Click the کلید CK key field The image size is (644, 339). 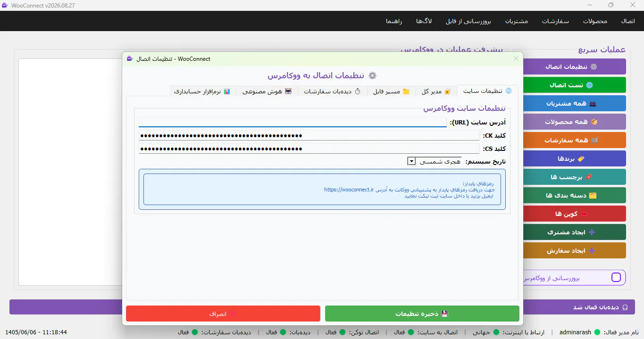[x=309, y=135]
